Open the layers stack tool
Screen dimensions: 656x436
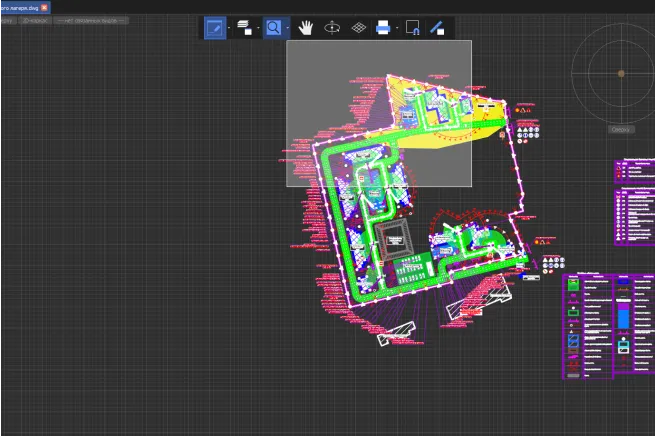tap(244, 28)
